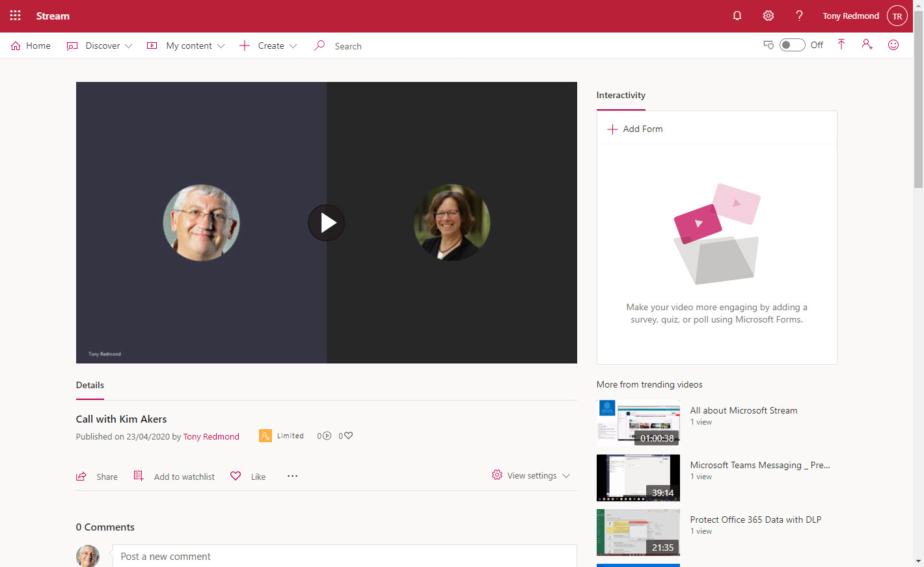
Task: Click Kim Akers' avatar in video
Action: pyautogui.click(x=452, y=223)
